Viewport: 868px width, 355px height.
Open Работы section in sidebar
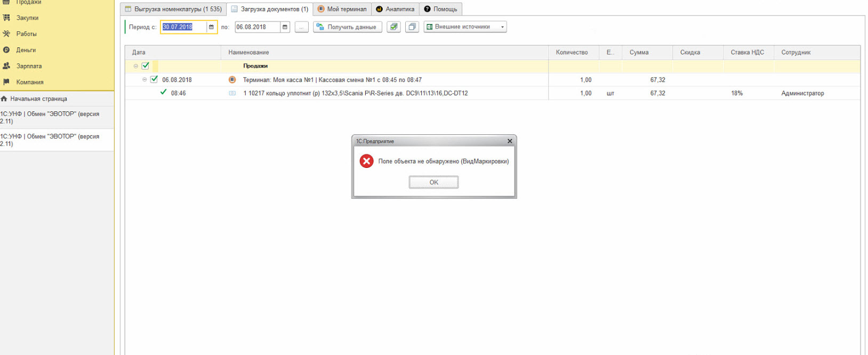click(26, 34)
